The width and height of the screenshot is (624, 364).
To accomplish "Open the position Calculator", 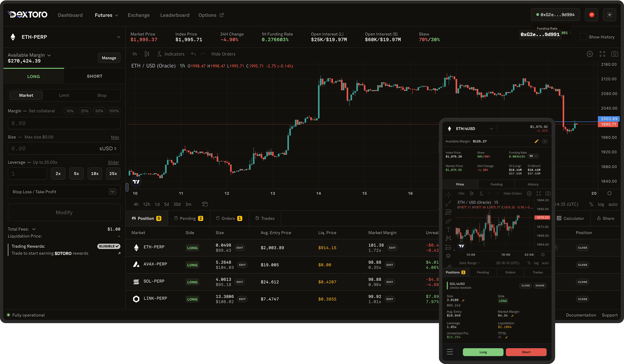I will [x=570, y=218].
